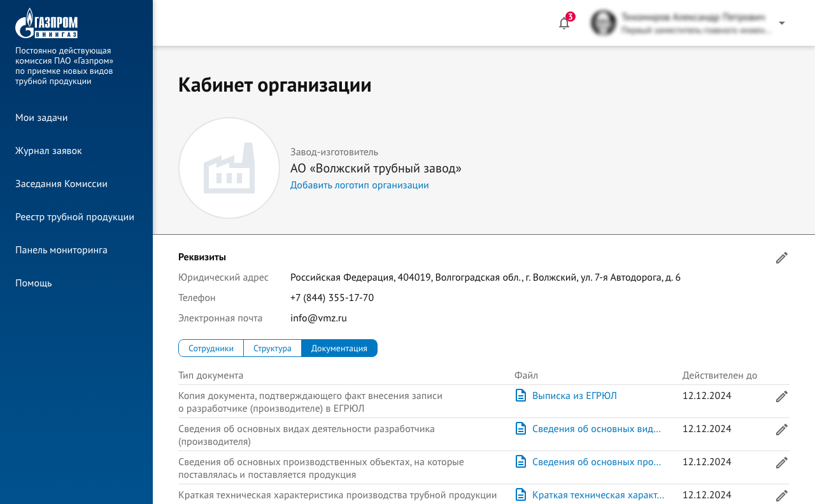
Task: Switch to the Сотрудники tab
Action: [x=211, y=348]
